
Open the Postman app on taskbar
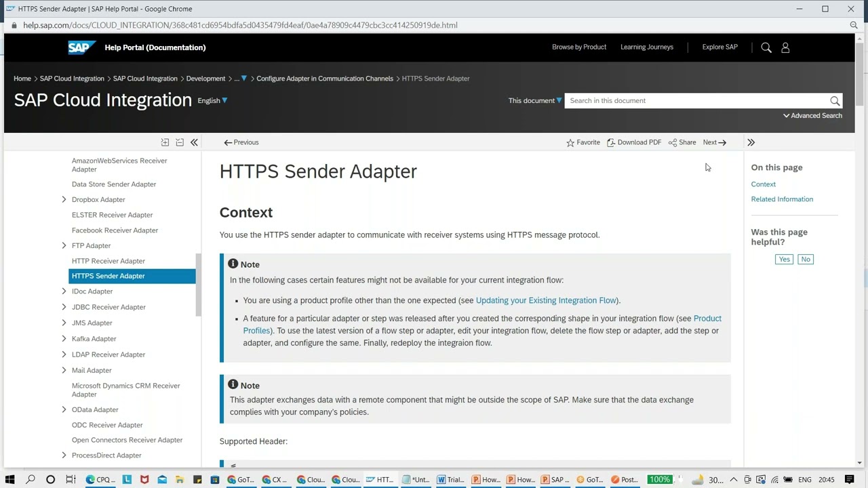(625, 480)
